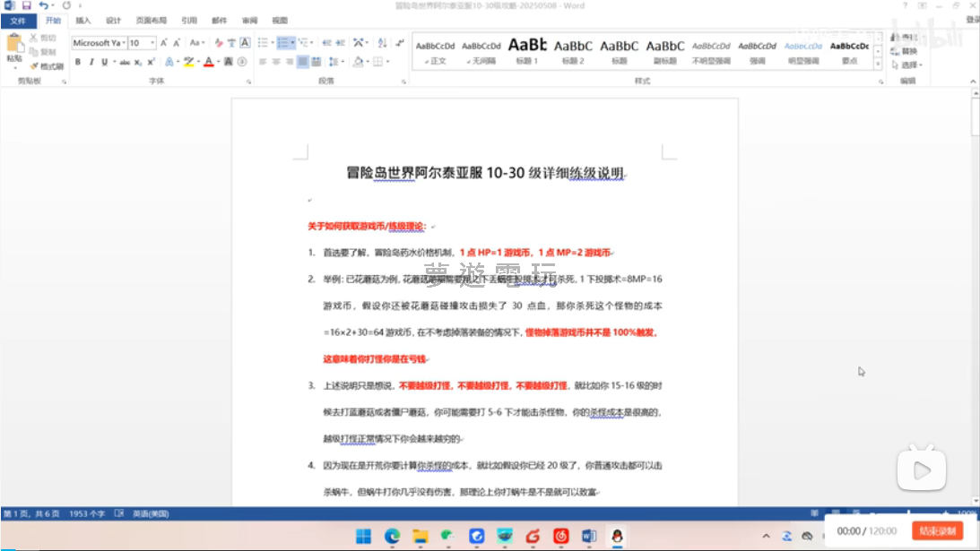
Task: Open the QQ penguin app in taskbar
Action: (x=616, y=536)
